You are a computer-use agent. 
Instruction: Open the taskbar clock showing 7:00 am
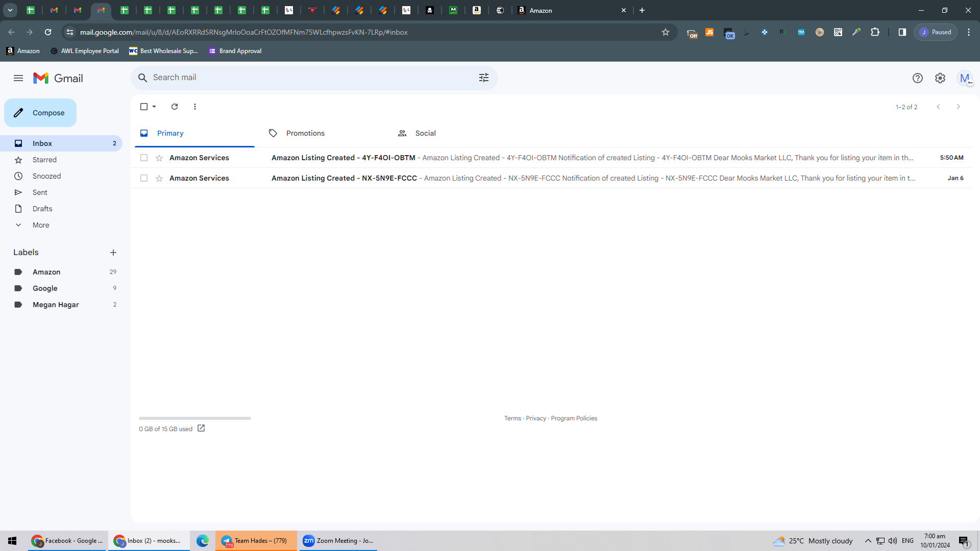[935, 541]
